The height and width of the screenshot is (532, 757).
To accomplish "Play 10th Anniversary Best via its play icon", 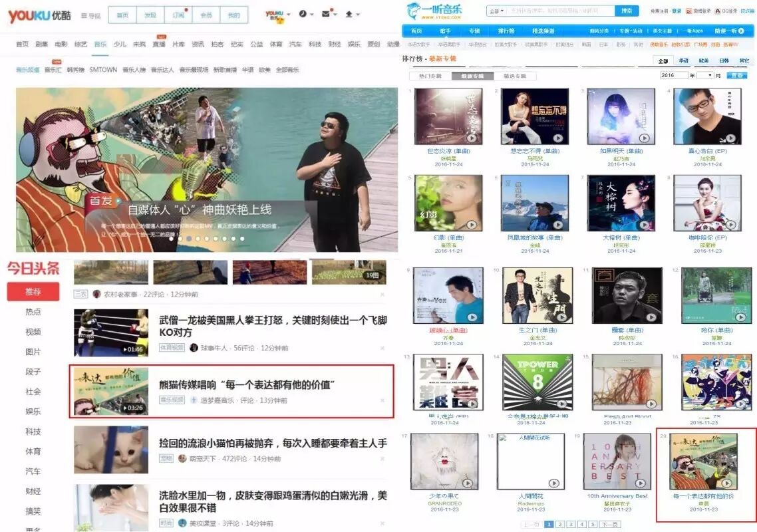I will click(640, 483).
